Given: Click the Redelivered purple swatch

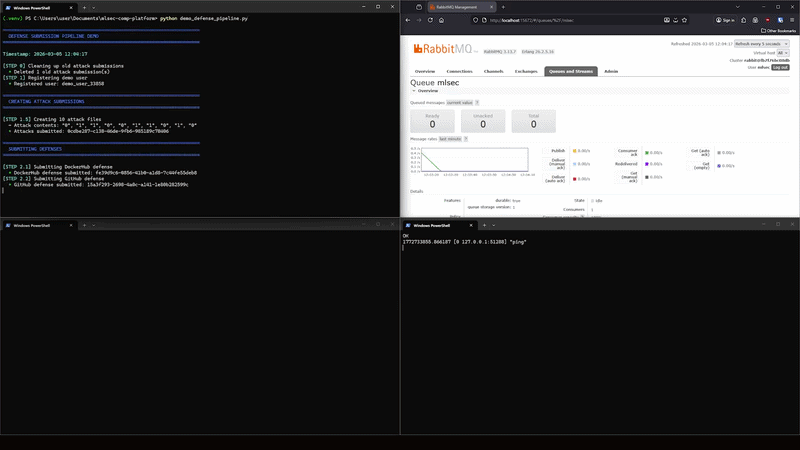Looking at the screenshot, I should 647,164.
